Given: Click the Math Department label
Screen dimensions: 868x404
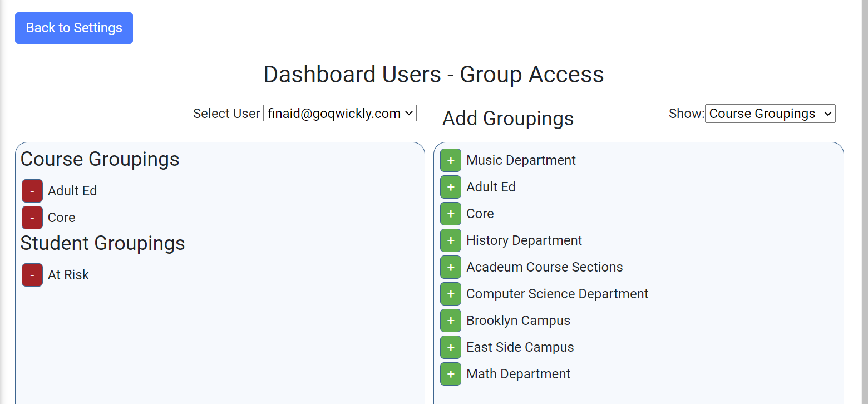Looking at the screenshot, I should click(518, 374).
